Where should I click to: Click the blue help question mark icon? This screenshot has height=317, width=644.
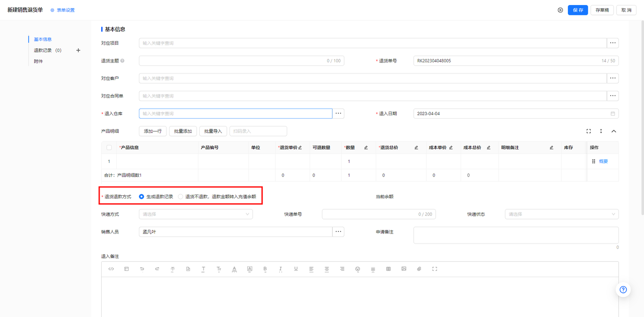pos(623,289)
